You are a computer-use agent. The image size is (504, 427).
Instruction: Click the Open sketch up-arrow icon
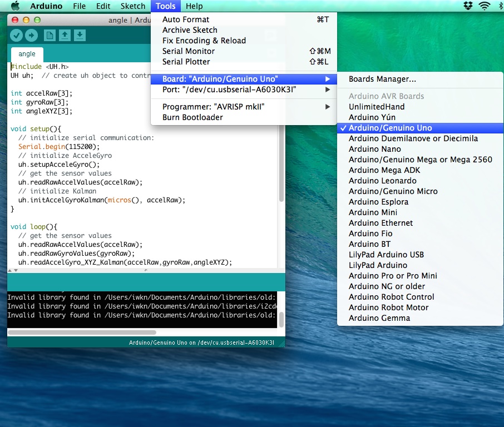tap(65, 36)
